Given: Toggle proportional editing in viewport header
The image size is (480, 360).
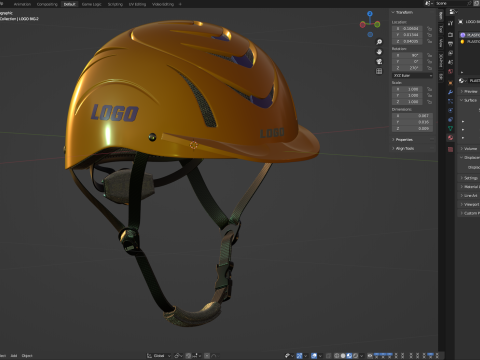Looking at the screenshot, I should [x=207, y=356].
